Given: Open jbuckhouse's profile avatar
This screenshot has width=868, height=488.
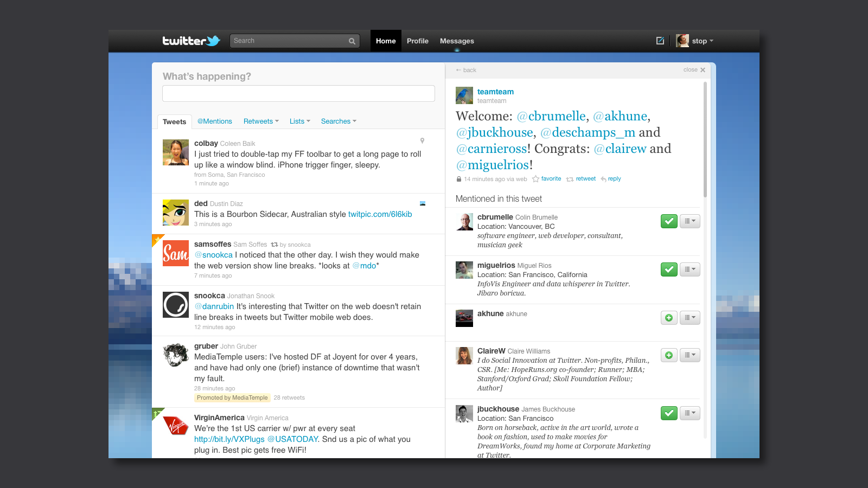Looking at the screenshot, I should 464,414.
